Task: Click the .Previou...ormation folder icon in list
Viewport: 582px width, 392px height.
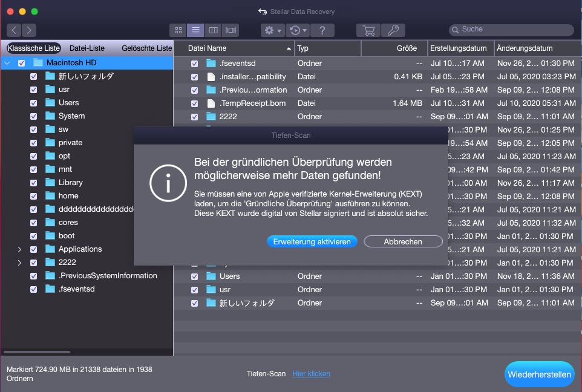Action: pos(211,90)
